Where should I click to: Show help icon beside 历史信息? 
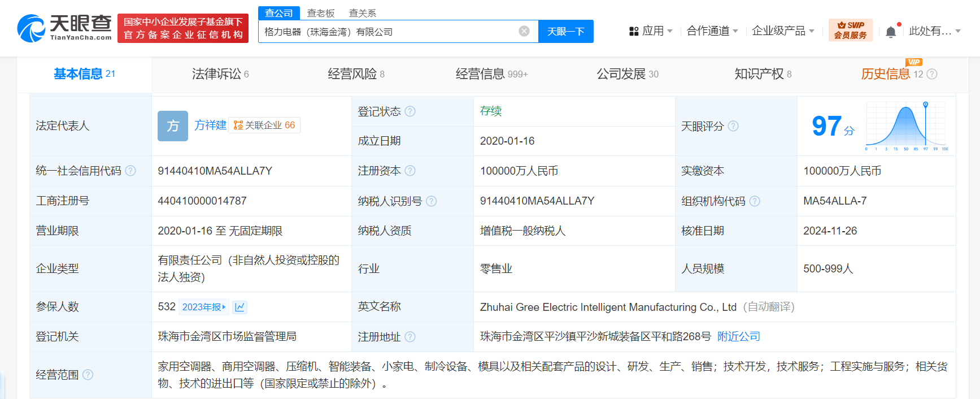click(932, 74)
